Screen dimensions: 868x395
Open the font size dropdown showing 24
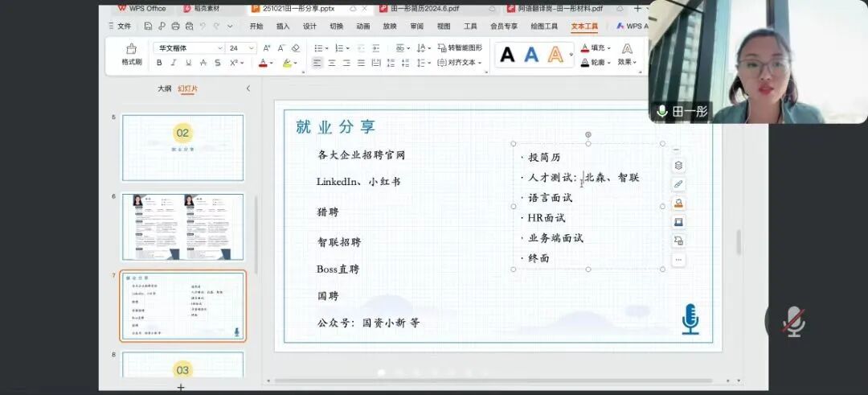point(241,48)
